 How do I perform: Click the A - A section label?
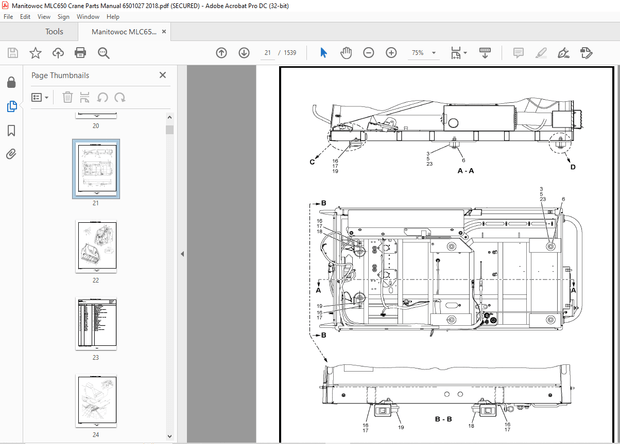[x=466, y=171]
